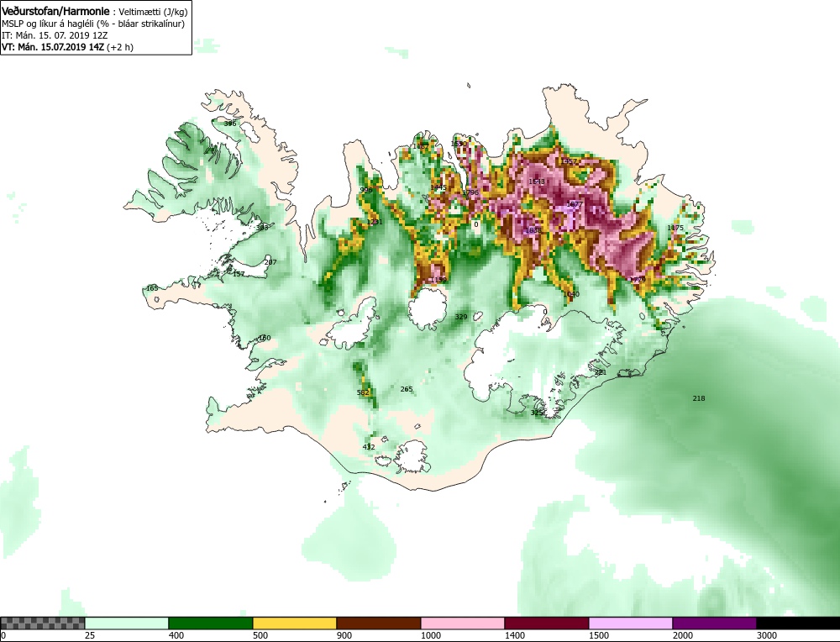This screenshot has width=840, height=642.
Task: Pick the pink 1000–1400 legend swatch
Action: (463, 623)
